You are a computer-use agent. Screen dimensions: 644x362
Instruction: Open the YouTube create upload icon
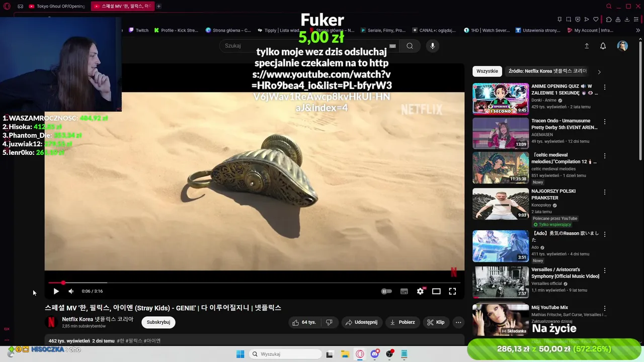click(587, 46)
